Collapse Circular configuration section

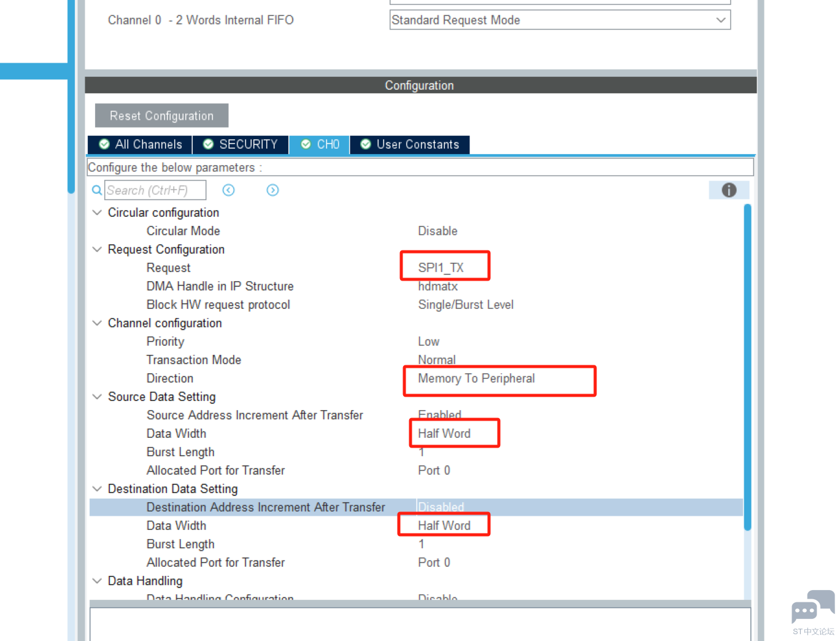[97, 212]
